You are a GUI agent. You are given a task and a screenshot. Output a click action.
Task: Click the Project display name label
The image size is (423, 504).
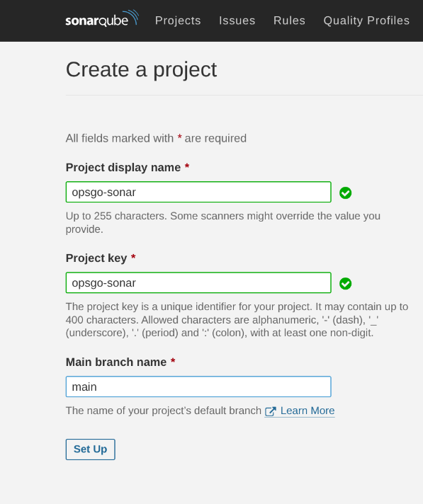[x=123, y=168]
